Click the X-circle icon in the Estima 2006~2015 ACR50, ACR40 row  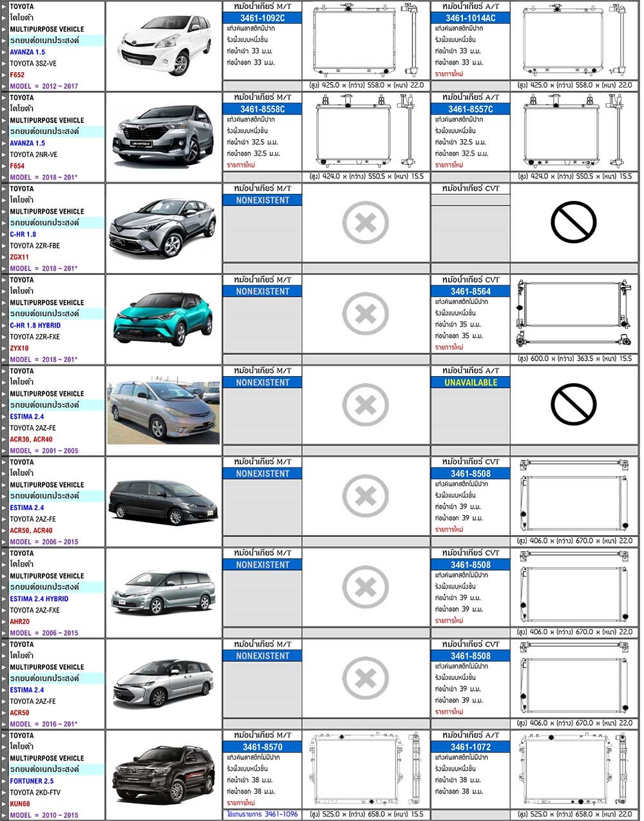click(x=365, y=496)
